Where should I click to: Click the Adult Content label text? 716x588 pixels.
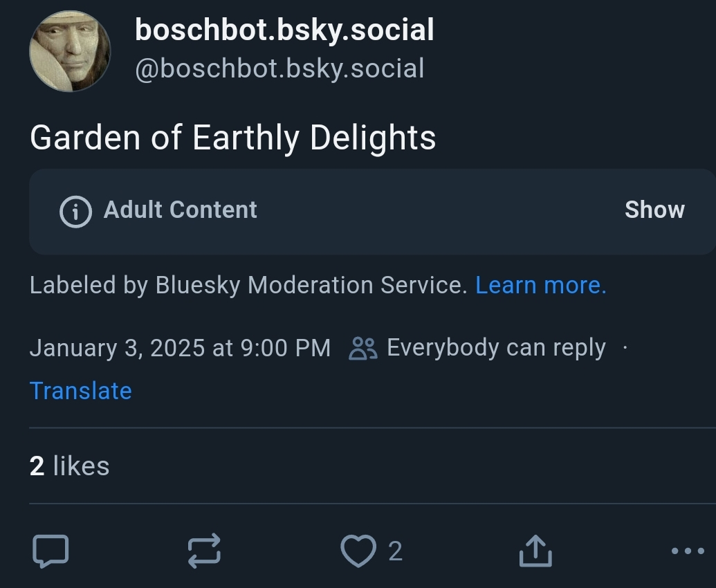pyautogui.click(x=180, y=210)
